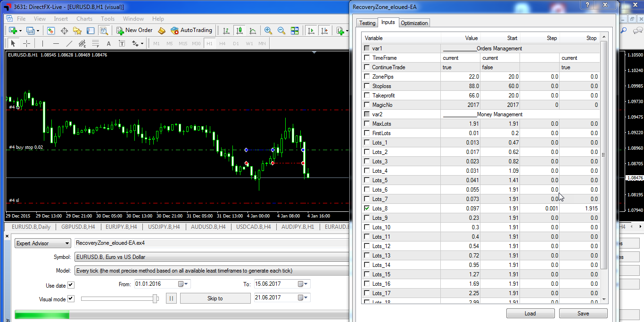Screen dimensions: 644x322
Task: Select the crosshair cursor tool
Action: [x=27, y=43]
